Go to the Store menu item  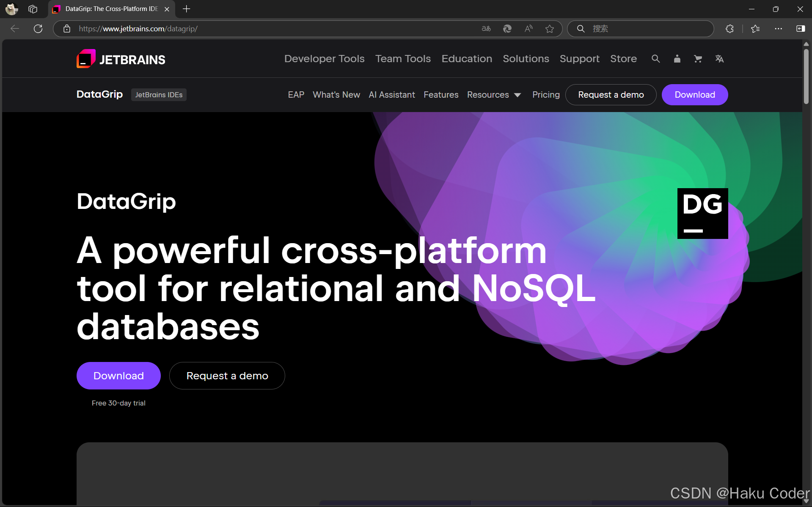tap(623, 59)
